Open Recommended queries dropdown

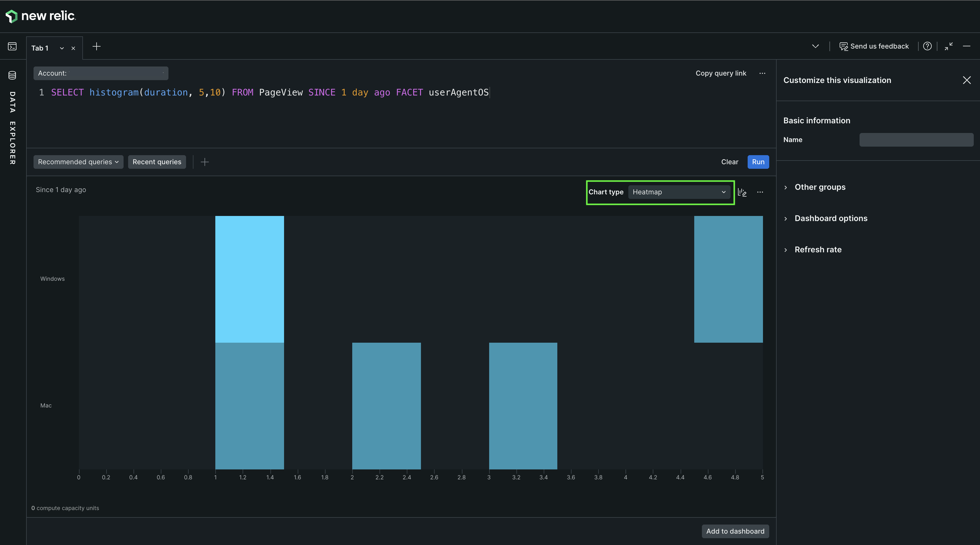(78, 162)
